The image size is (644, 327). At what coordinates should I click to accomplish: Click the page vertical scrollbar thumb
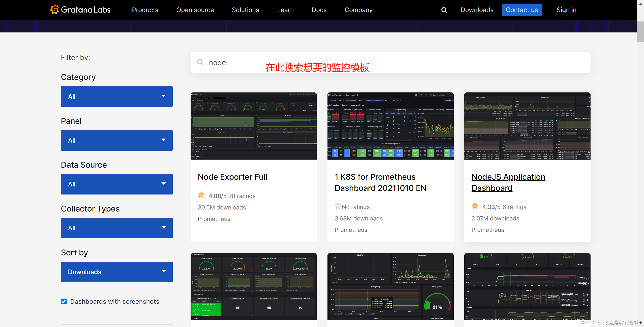(640, 32)
